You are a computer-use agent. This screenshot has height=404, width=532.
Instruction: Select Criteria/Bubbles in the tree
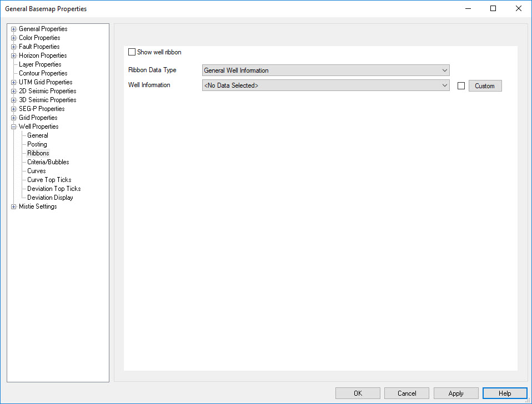48,162
